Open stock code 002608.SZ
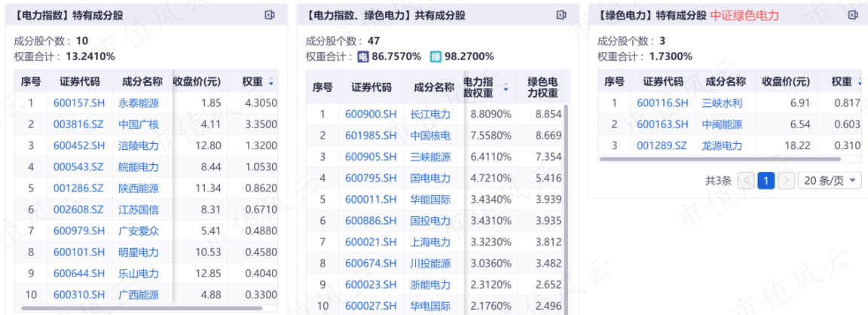This screenshot has width=868, height=315. 79,209
